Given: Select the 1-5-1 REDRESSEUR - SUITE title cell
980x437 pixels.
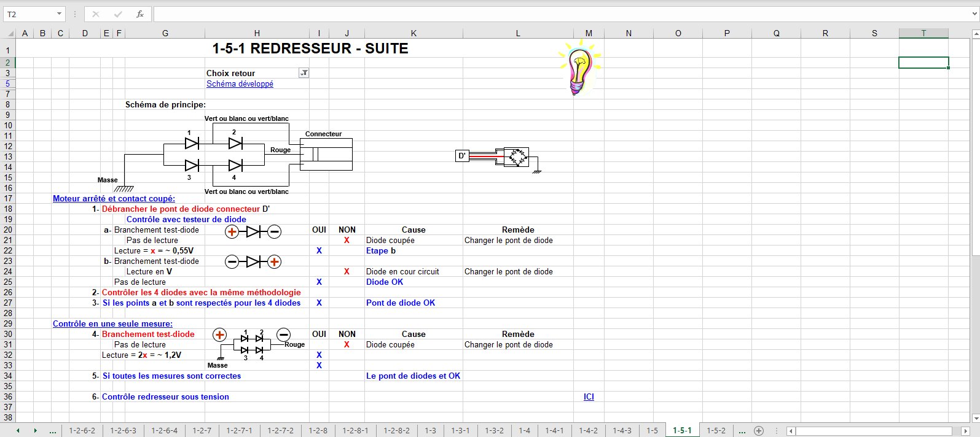Looking at the screenshot, I should [x=310, y=48].
